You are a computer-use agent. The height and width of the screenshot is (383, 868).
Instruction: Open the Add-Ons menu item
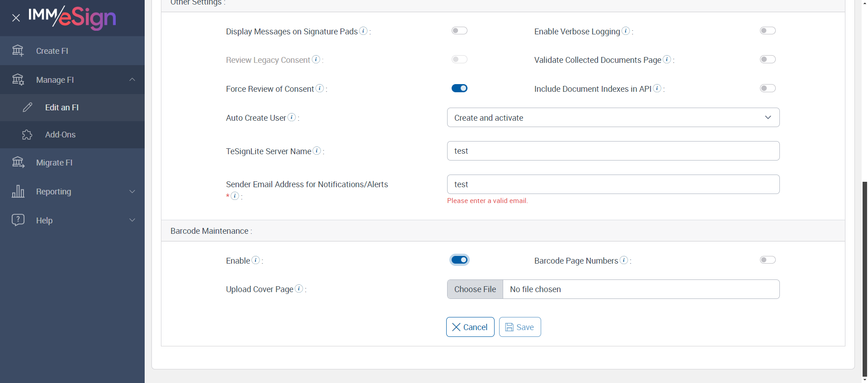pos(60,135)
